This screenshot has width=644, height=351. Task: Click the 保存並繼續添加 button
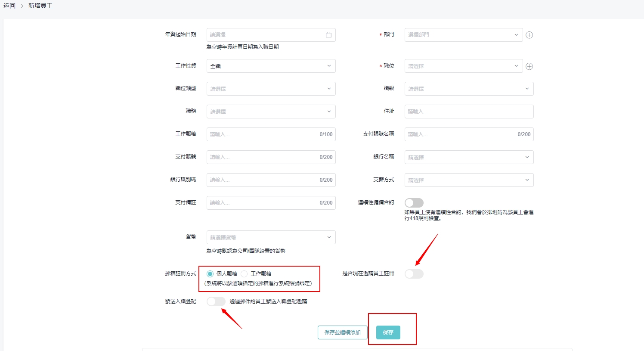pyautogui.click(x=342, y=332)
